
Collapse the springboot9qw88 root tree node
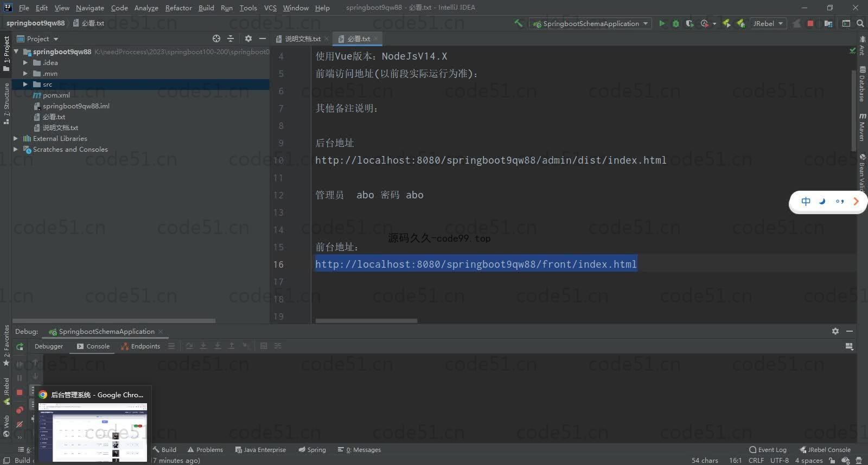click(16, 51)
